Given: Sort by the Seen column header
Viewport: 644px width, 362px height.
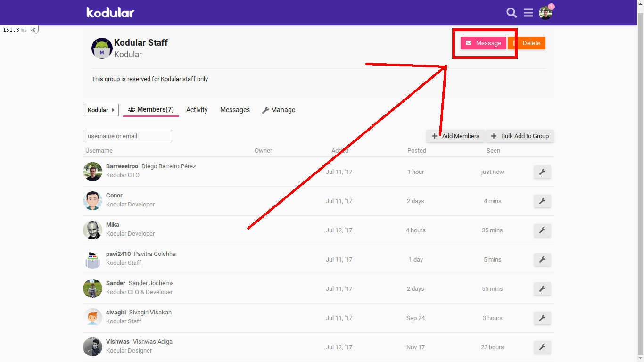Looking at the screenshot, I should pyautogui.click(x=493, y=151).
